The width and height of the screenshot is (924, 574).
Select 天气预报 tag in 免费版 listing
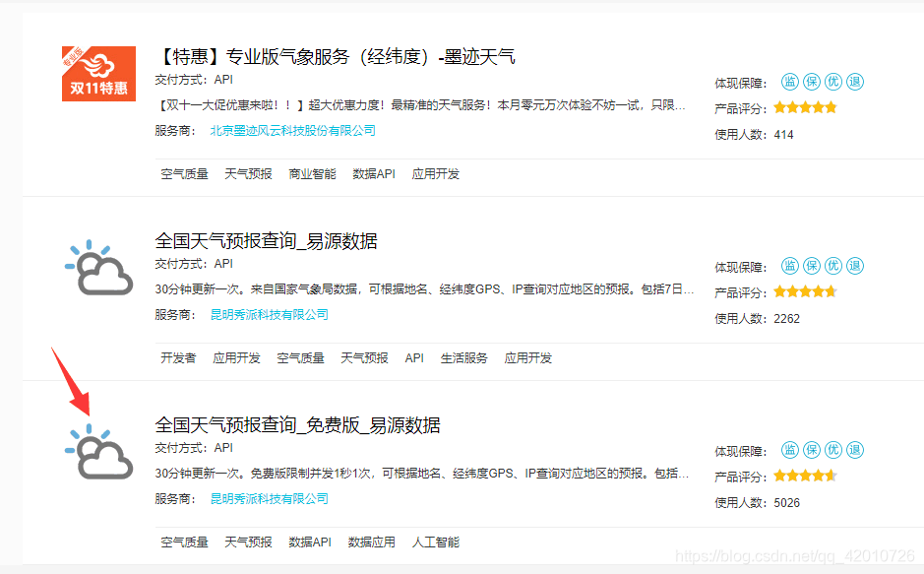coord(248,542)
